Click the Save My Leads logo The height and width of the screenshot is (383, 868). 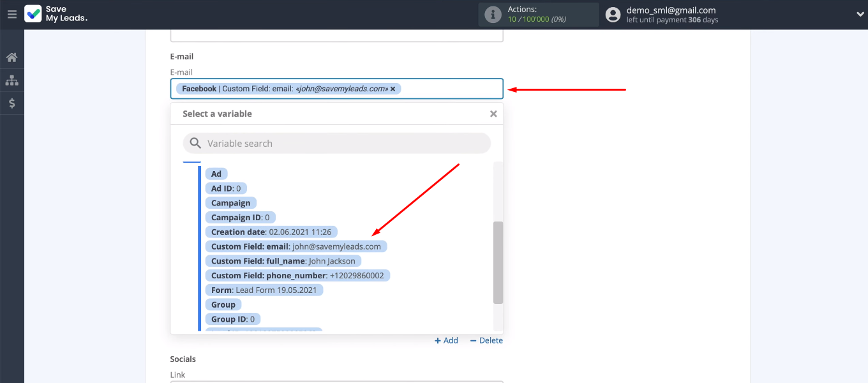pos(56,14)
